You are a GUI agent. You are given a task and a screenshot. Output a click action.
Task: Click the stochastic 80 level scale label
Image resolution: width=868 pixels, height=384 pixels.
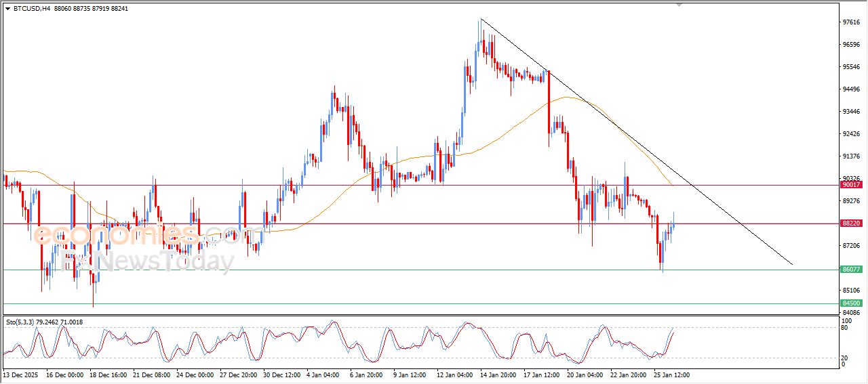click(x=845, y=328)
